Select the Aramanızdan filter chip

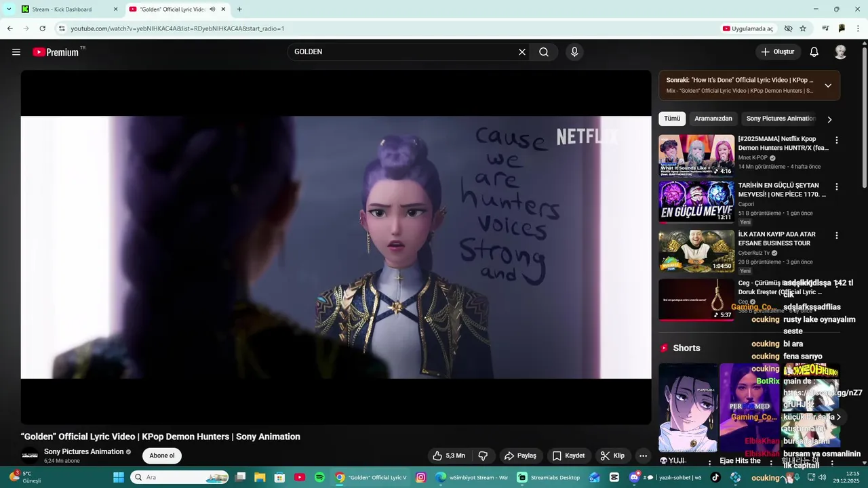(713, 119)
